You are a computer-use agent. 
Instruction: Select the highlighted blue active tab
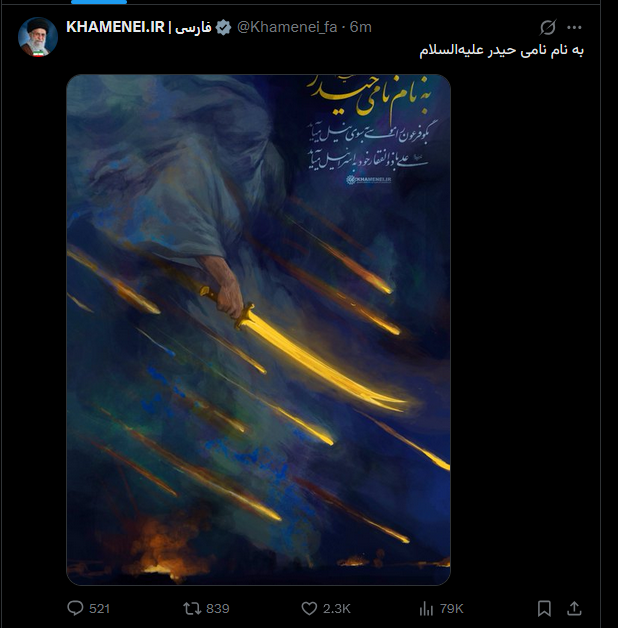coord(99,2)
